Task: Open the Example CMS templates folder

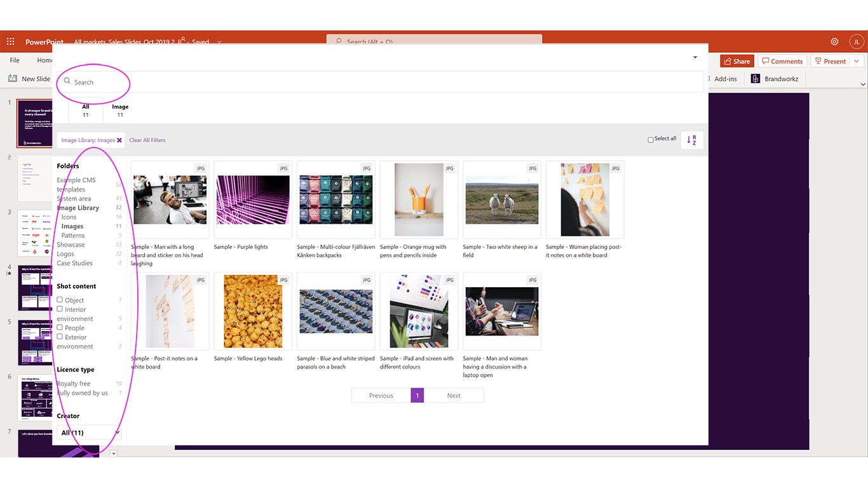Action: pos(76,185)
